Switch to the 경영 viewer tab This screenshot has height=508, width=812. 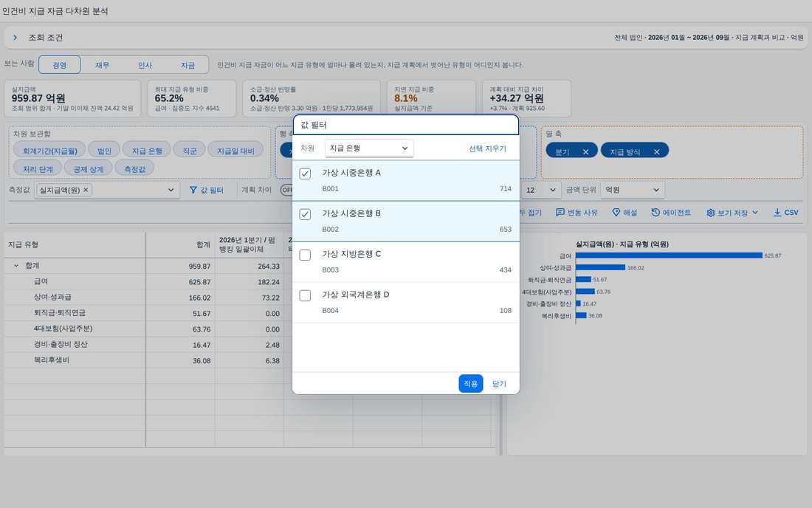[x=60, y=65]
